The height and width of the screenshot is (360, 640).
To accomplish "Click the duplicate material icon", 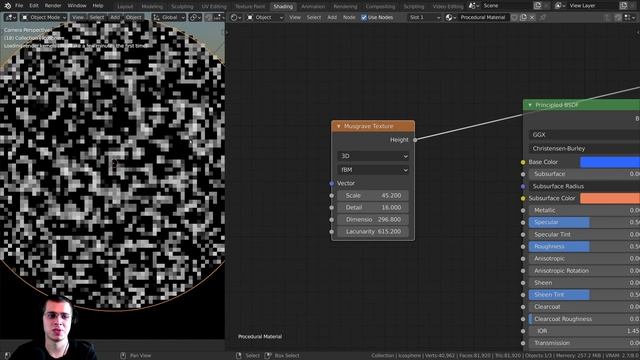I will [x=523, y=18].
